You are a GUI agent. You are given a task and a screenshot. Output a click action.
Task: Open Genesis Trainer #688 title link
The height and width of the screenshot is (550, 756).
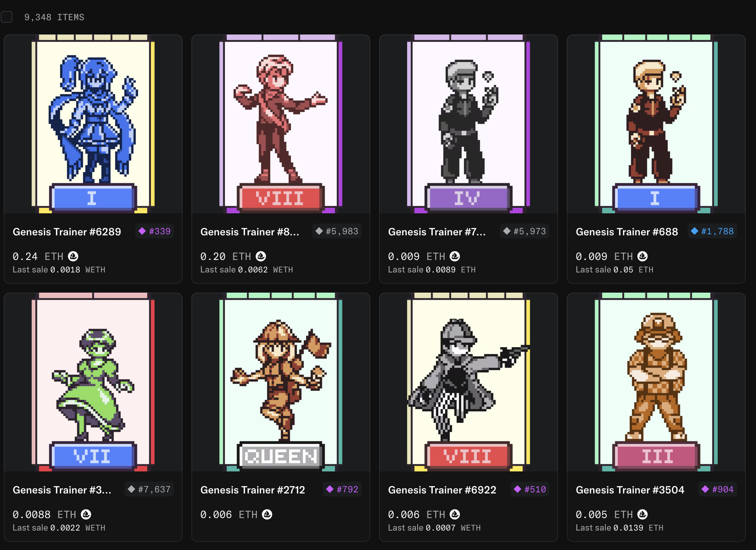(x=627, y=232)
